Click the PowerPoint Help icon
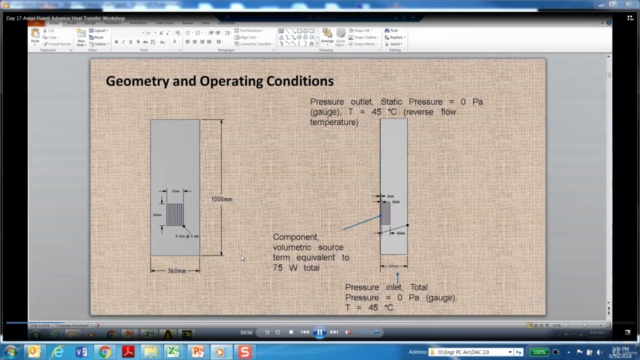The image size is (640, 360). [x=609, y=23]
